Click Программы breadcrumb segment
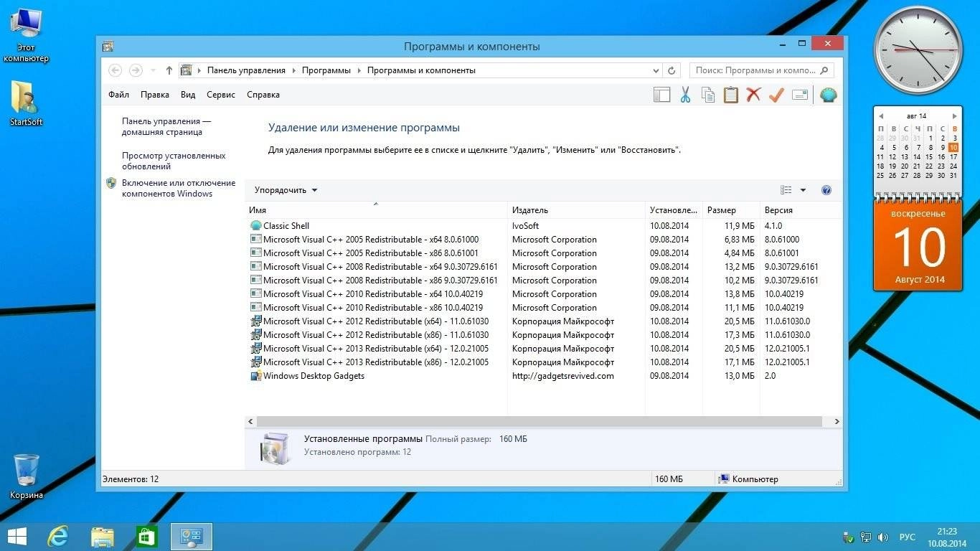The height and width of the screenshot is (551, 980). (326, 70)
